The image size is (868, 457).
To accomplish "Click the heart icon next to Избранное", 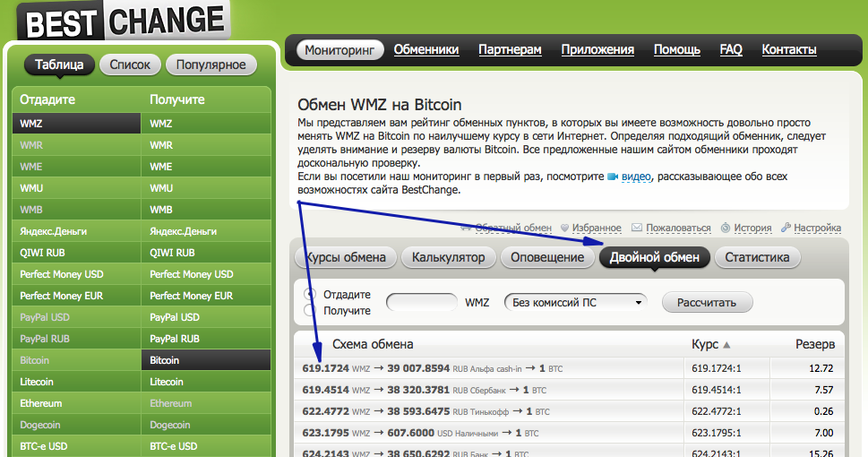I will (x=566, y=228).
